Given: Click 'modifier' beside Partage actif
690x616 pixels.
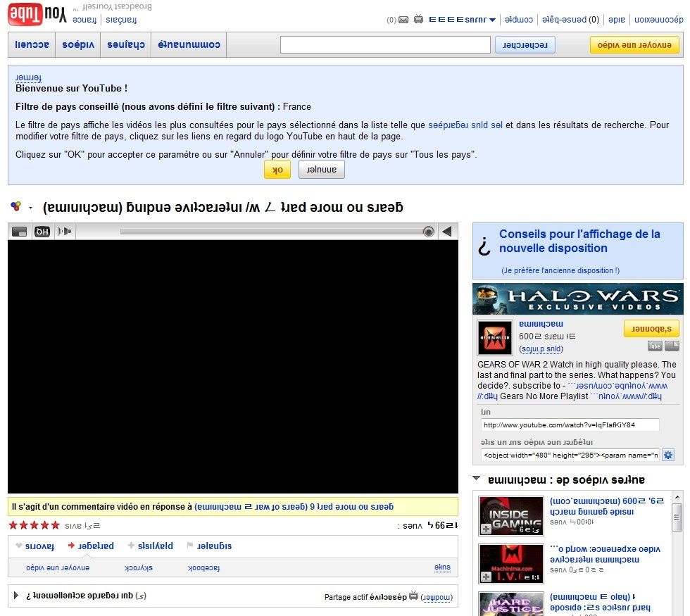Looking at the screenshot, I should tap(437, 597).
